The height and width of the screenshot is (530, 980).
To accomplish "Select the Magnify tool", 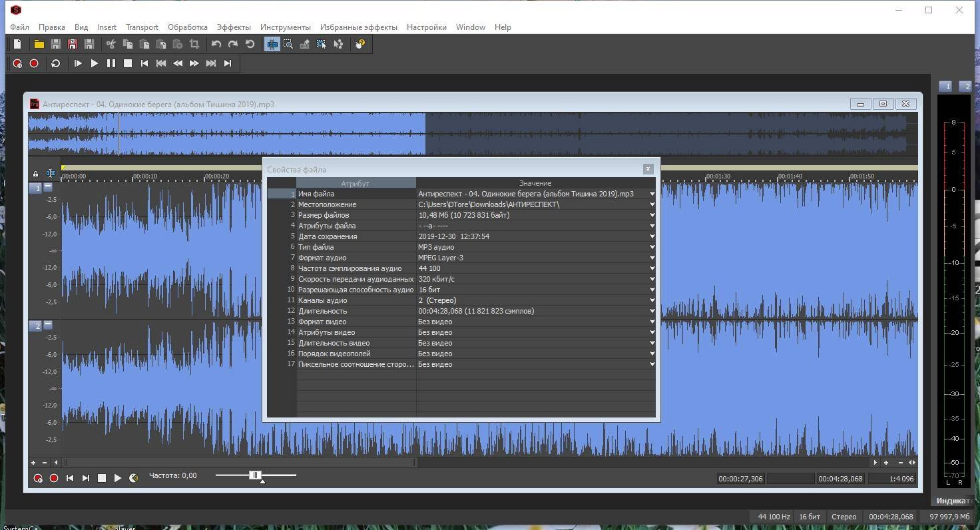I will [x=288, y=44].
